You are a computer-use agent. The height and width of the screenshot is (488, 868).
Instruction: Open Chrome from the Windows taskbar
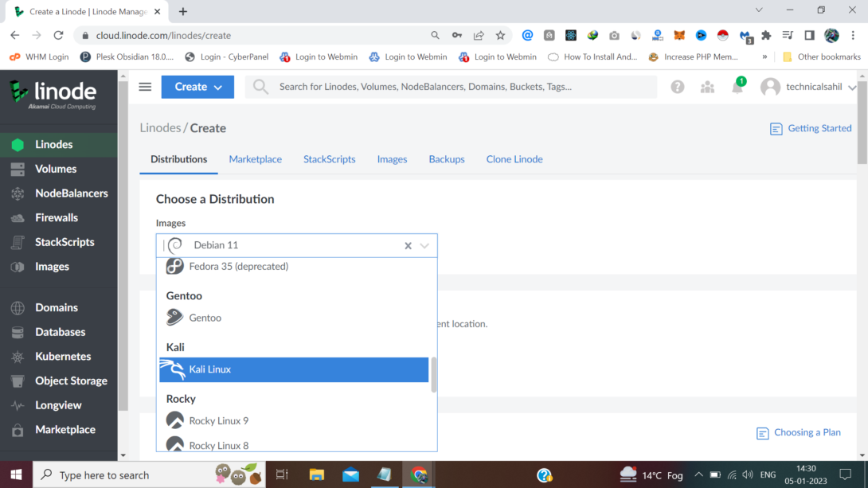(x=418, y=474)
